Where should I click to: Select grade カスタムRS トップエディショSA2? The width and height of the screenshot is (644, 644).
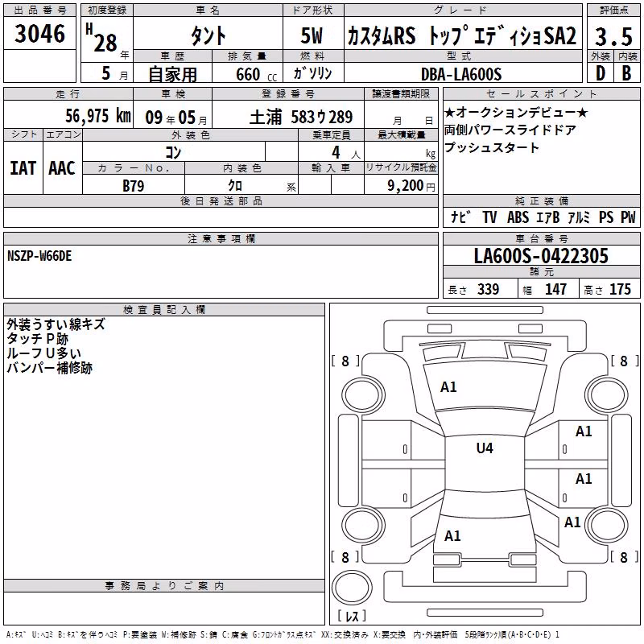click(462, 35)
